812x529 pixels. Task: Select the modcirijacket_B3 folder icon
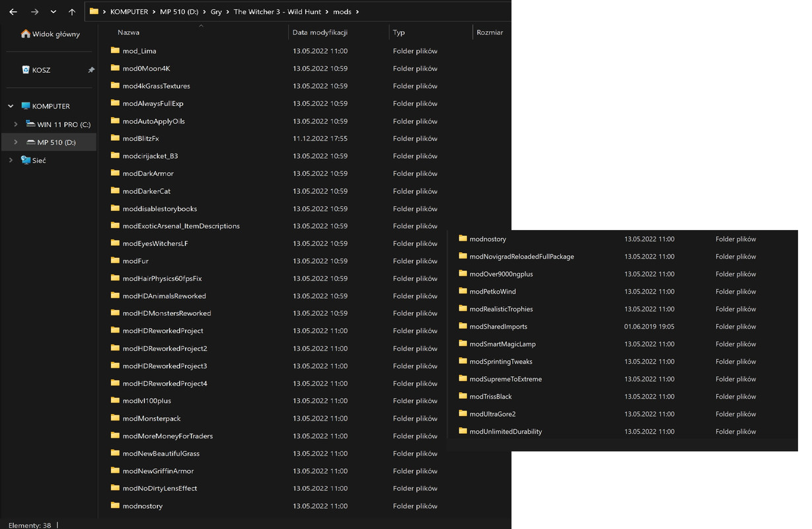click(x=115, y=155)
